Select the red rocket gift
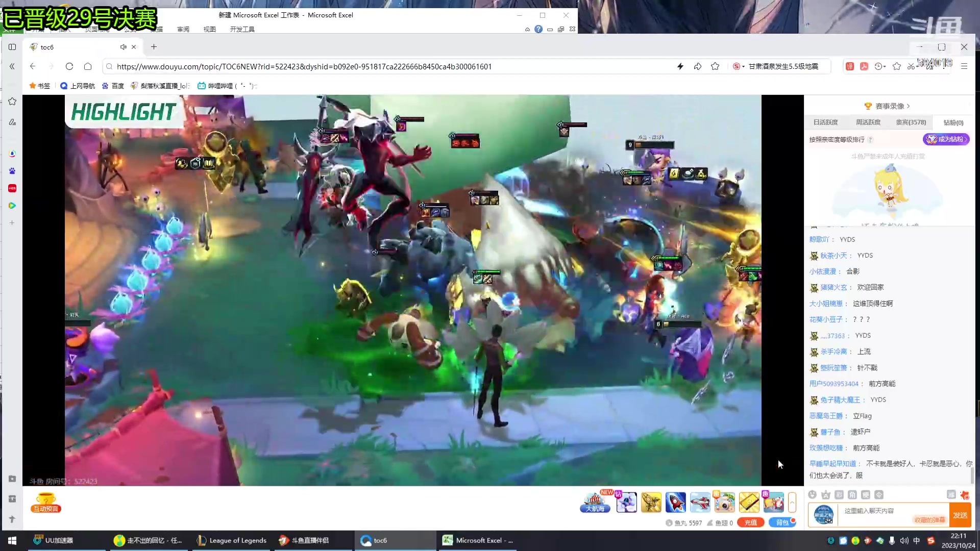 click(x=675, y=502)
